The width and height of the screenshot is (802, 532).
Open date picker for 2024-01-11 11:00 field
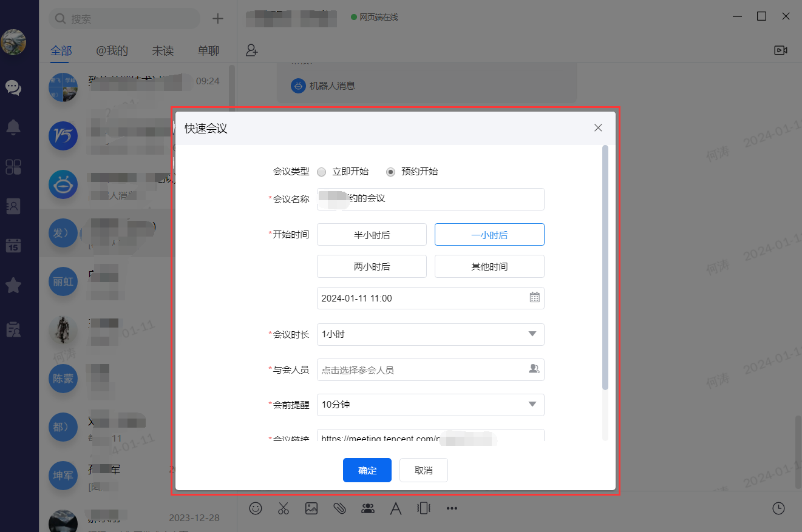pos(534,298)
